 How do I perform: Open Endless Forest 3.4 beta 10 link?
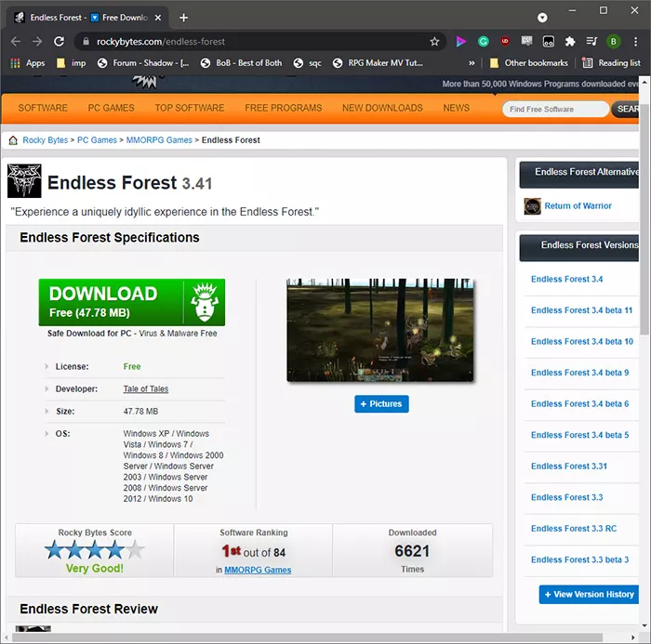(x=582, y=341)
